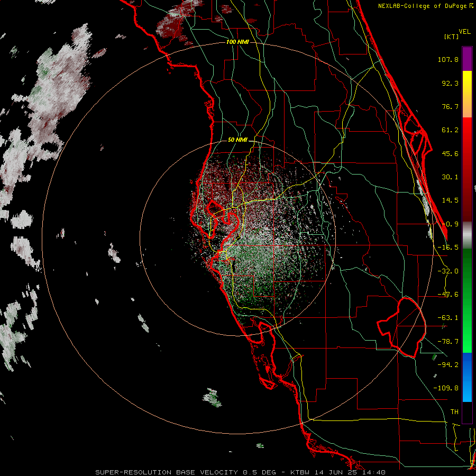This screenshot has width=476, height=476.
Task: Click the -32.0 velocity scale value
Action: [x=448, y=271]
